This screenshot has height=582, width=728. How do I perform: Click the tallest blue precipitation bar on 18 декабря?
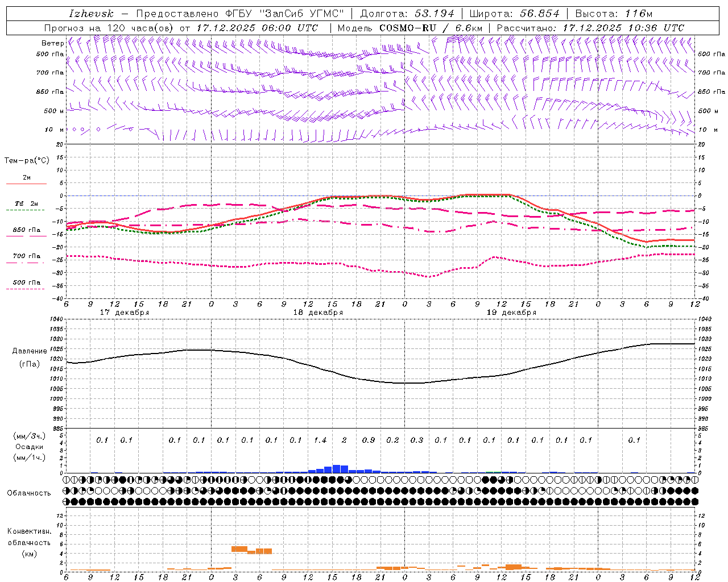click(x=336, y=469)
